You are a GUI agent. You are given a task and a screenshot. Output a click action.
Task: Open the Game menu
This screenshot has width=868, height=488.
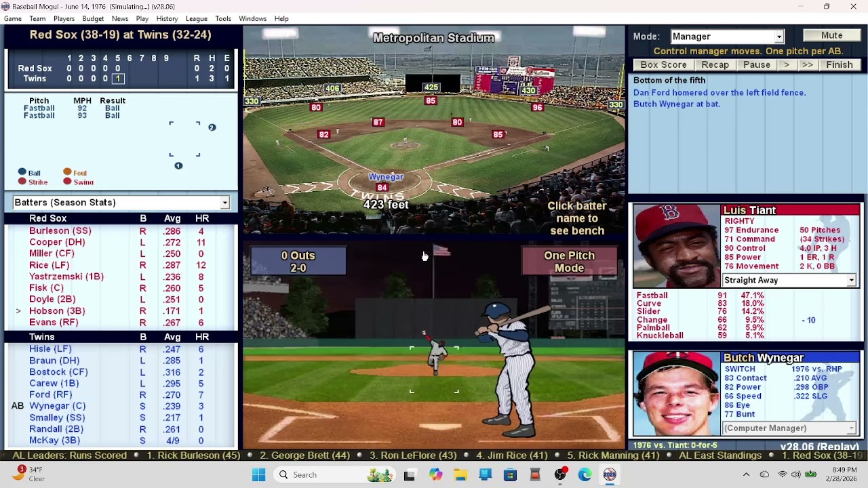click(x=13, y=18)
